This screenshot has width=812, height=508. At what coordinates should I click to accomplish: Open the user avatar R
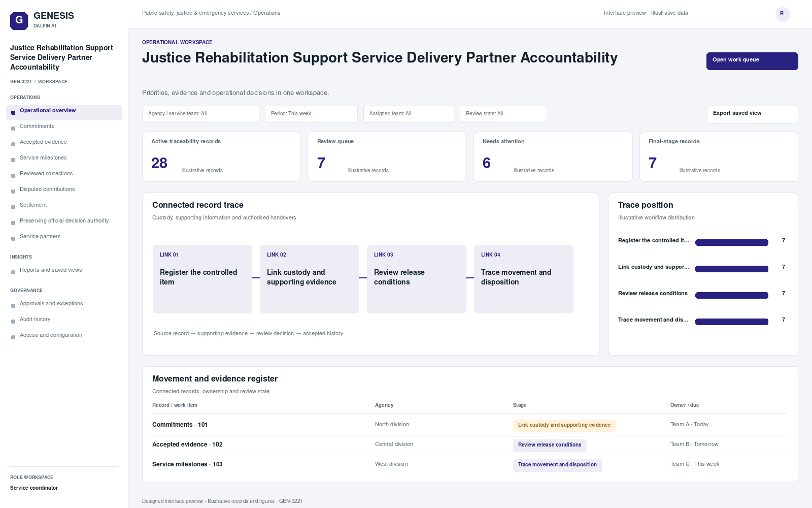click(x=782, y=14)
